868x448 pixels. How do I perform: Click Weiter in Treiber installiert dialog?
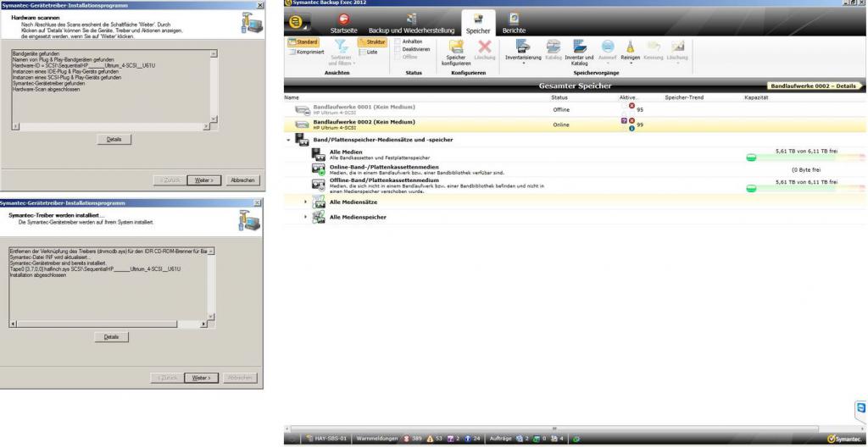(201, 378)
